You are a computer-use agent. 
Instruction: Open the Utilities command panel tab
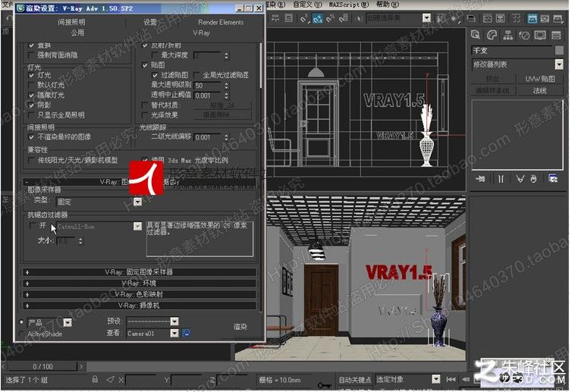click(556, 35)
